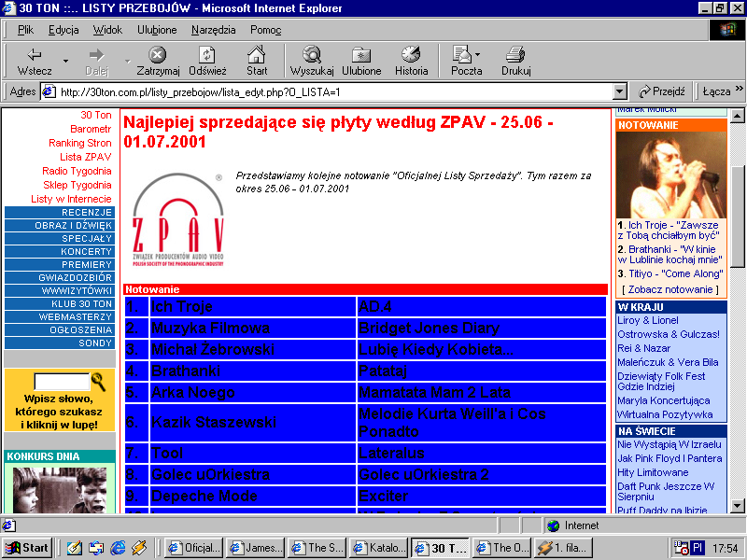Expand the Poczta dropdown arrow
This screenshot has width=747, height=560.
(x=477, y=54)
